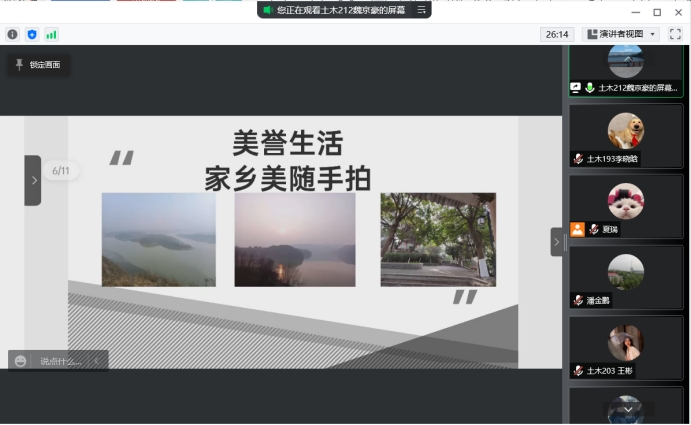Enter full screen mode via corner icon
This screenshot has height=425, width=691.
pos(675,34)
